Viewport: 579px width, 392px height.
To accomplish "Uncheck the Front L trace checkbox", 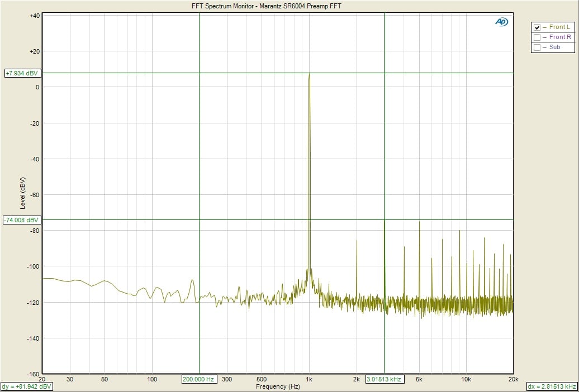I will tap(537, 27).
